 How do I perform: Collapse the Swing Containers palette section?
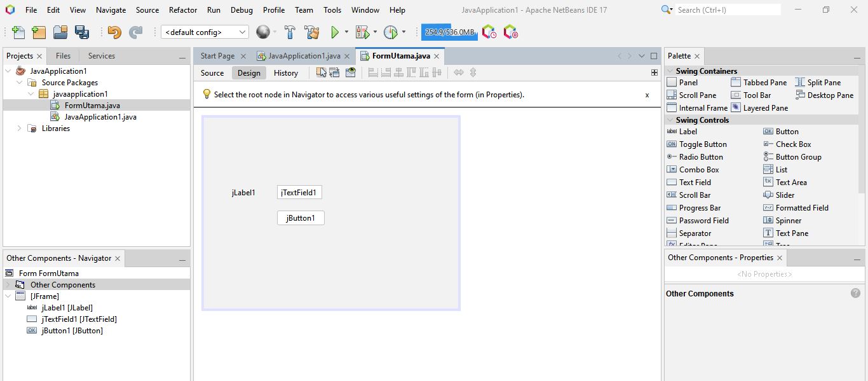(x=670, y=71)
